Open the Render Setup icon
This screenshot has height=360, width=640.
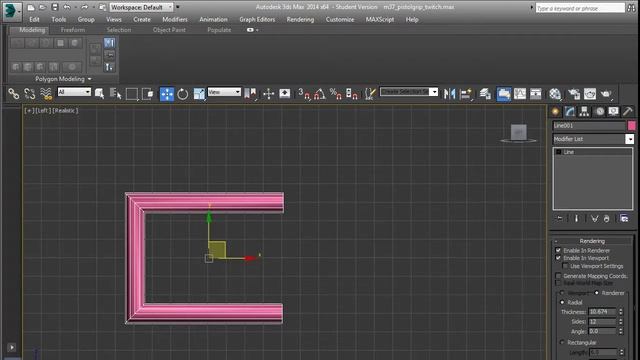(574, 94)
